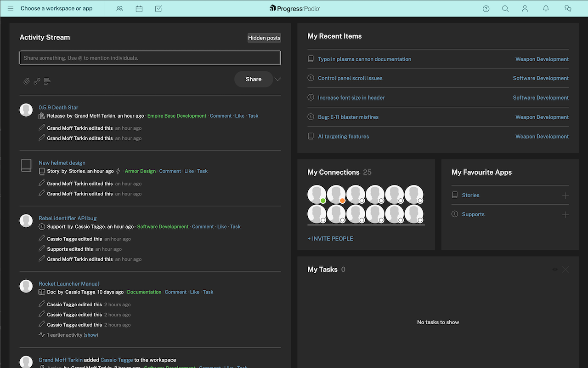Viewport: 588px width, 368px height.
Task: Open connection avatar with green online dot
Action: tap(317, 194)
